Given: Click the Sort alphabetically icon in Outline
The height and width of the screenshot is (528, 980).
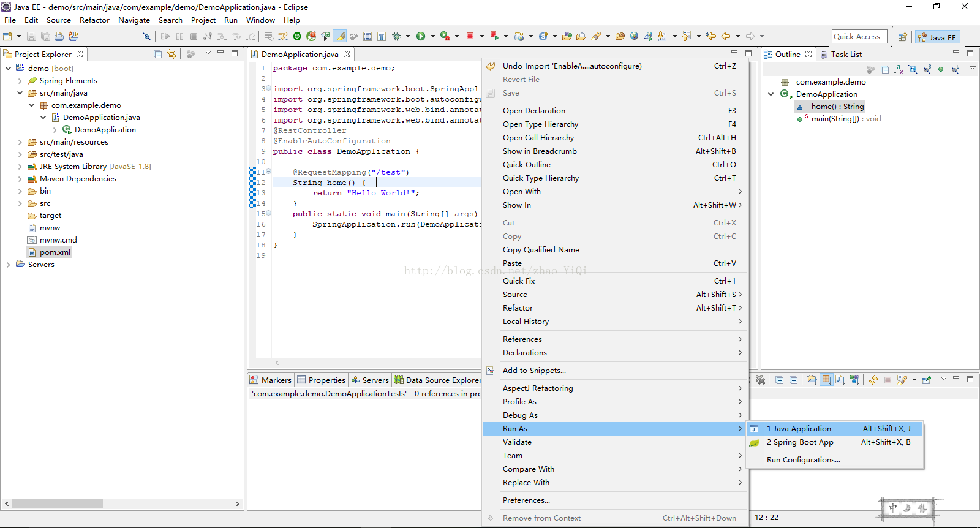Looking at the screenshot, I should coord(899,69).
